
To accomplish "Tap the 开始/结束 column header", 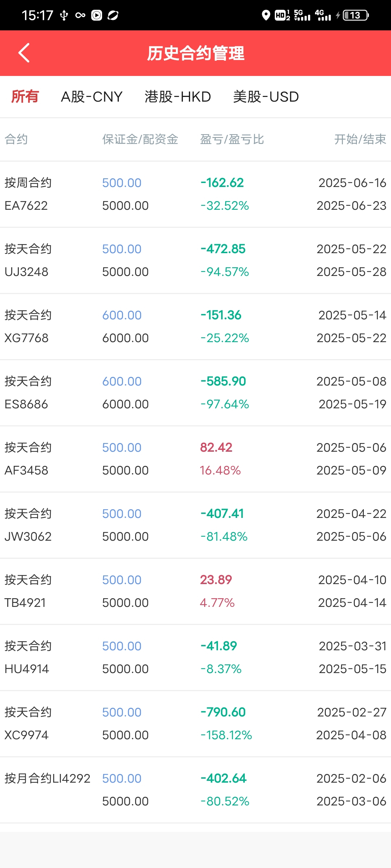I will click(360, 139).
